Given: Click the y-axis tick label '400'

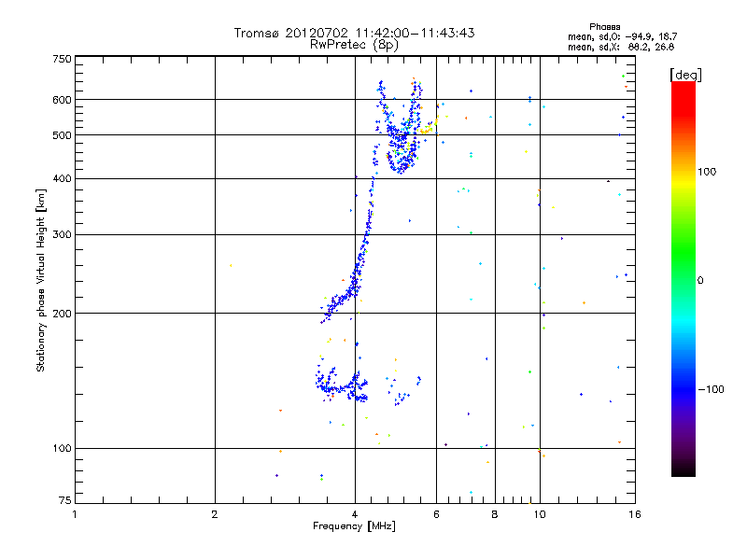Looking at the screenshot, I should click(x=63, y=178).
